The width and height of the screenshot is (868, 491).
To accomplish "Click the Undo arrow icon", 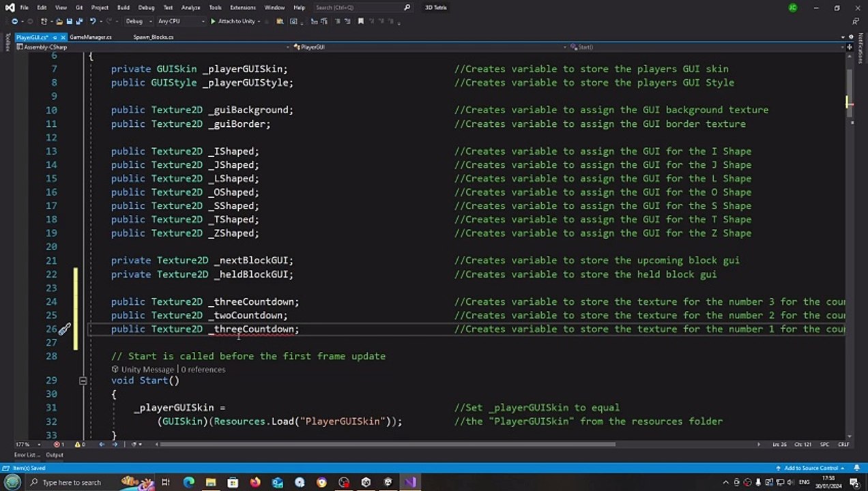I will [92, 21].
